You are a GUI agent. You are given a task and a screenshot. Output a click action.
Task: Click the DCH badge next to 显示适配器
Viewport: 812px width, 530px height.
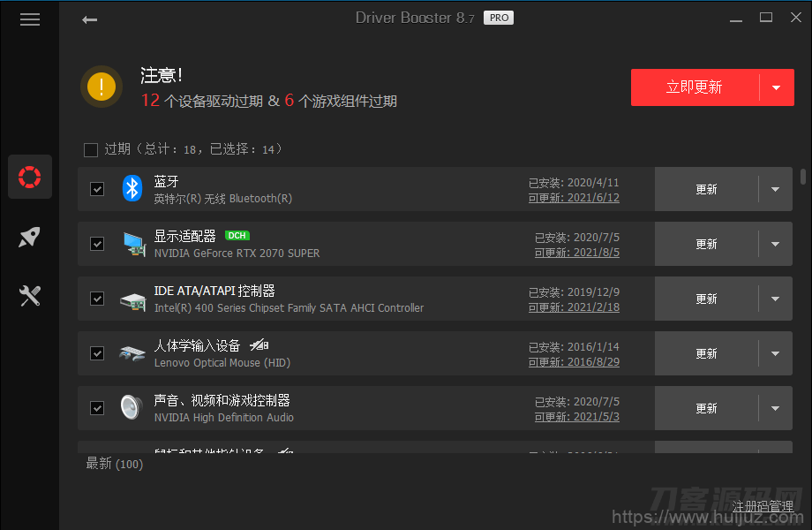[237, 236]
